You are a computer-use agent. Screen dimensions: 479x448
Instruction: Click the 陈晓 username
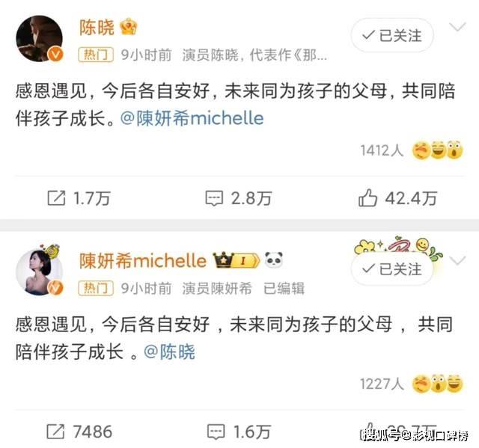(97, 28)
